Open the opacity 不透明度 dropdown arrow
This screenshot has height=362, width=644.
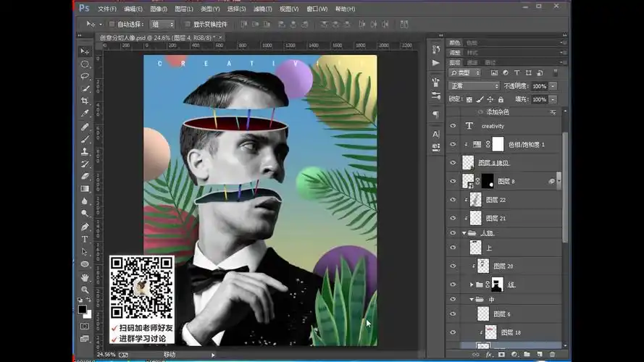coord(553,86)
